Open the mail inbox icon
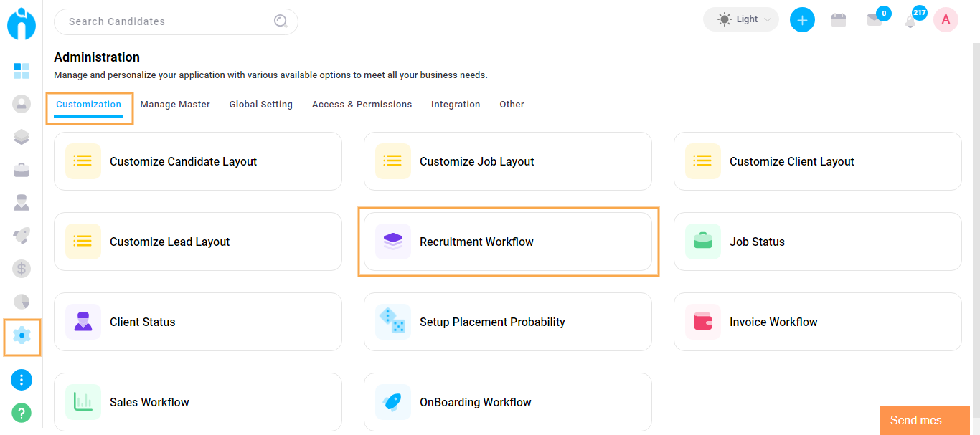 click(x=874, y=20)
